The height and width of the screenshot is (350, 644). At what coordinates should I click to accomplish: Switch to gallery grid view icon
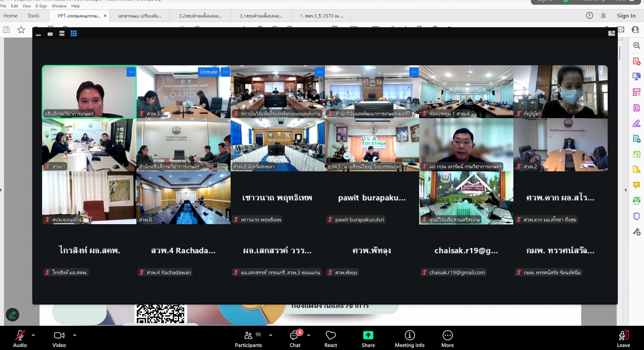click(74, 33)
